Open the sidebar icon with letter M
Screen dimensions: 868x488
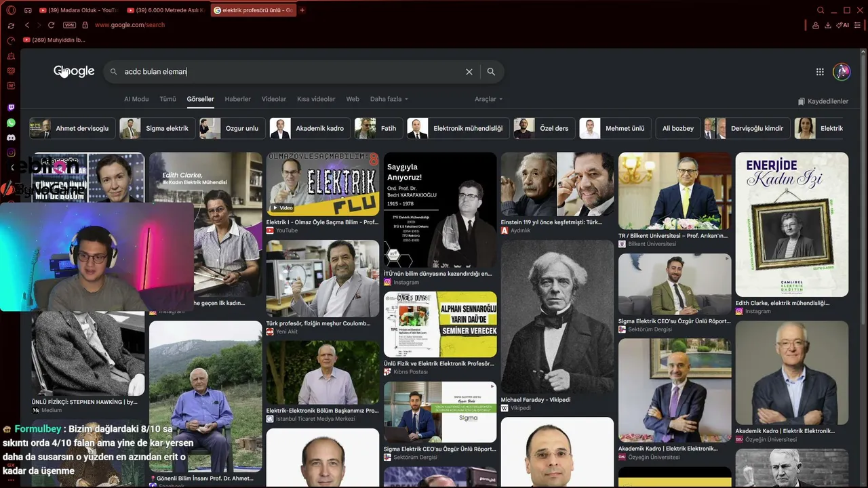pyautogui.click(x=11, y=85)
